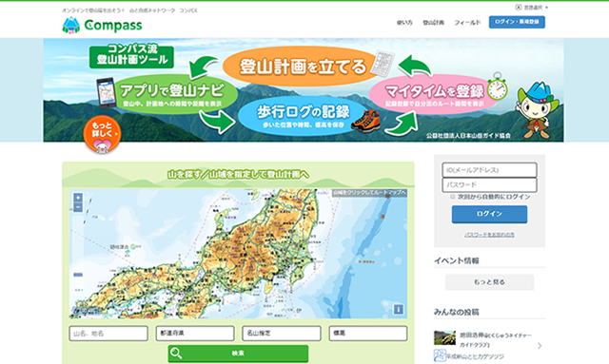This screenshot has width=609, height=364.
Task: Zoom in the map with plus button
Action: [x=78, y=198]
